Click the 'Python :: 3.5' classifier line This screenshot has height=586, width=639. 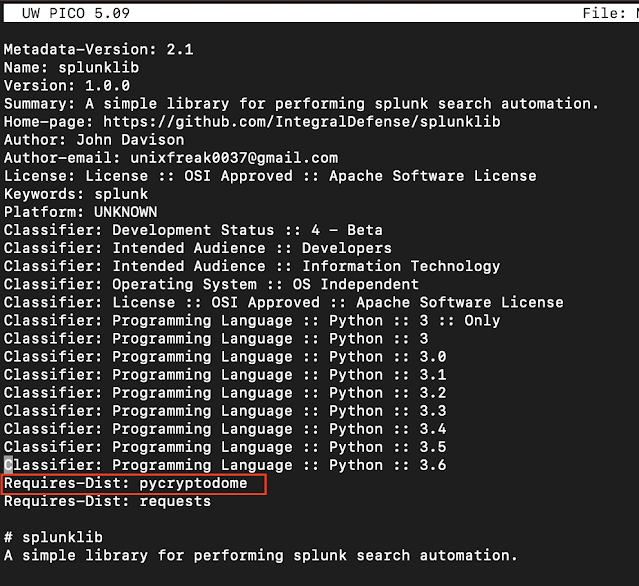tap(225, 447)
